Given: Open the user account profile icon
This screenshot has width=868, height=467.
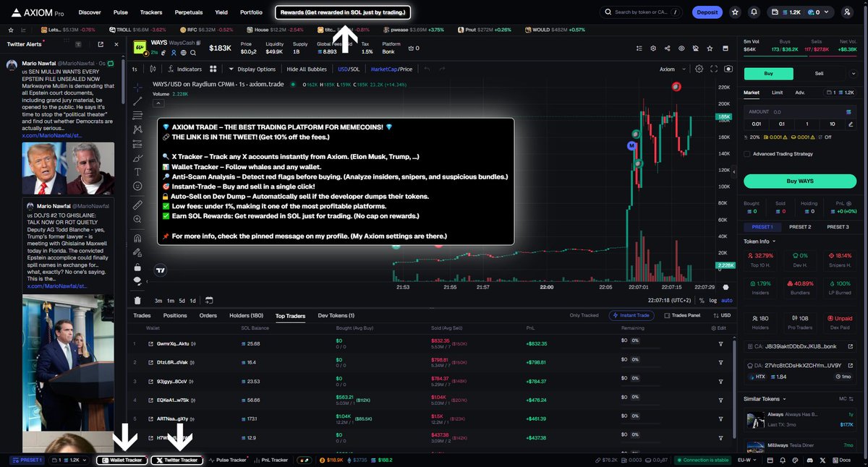Looking at the screenshot, I should pyautogui.click(x=847, y=12).
